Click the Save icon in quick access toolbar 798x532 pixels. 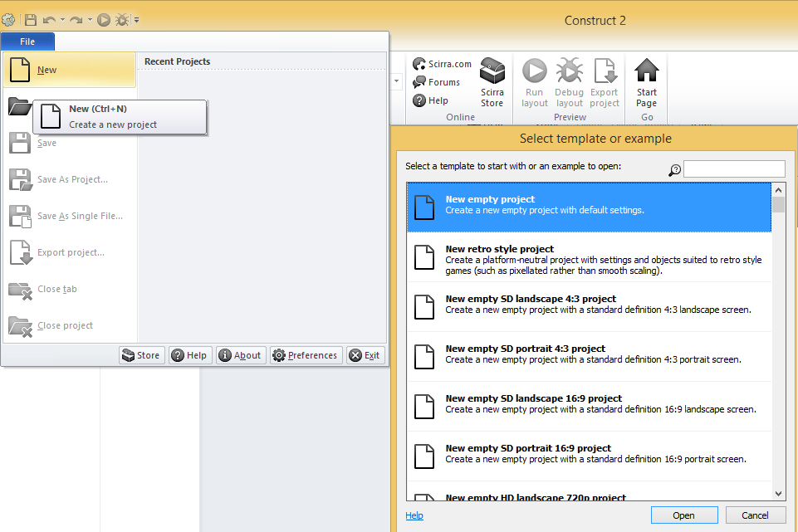pos(31,20)
